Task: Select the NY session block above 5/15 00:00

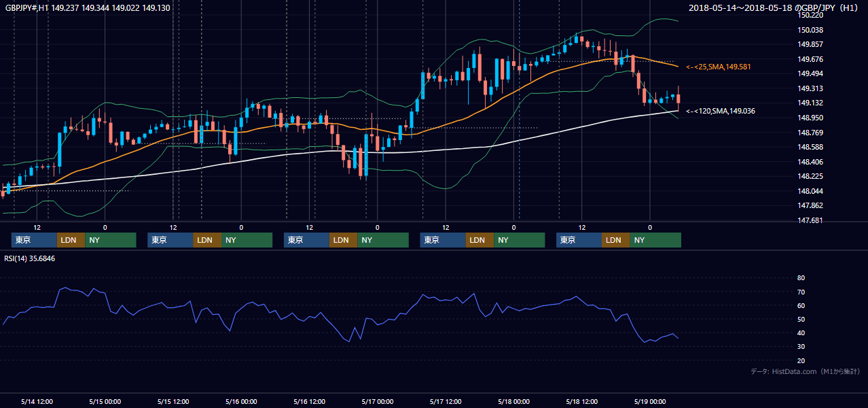Action: coord(111,240)
